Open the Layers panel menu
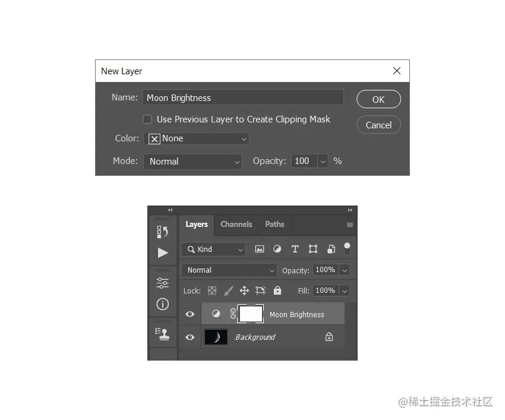 [350, 225]
